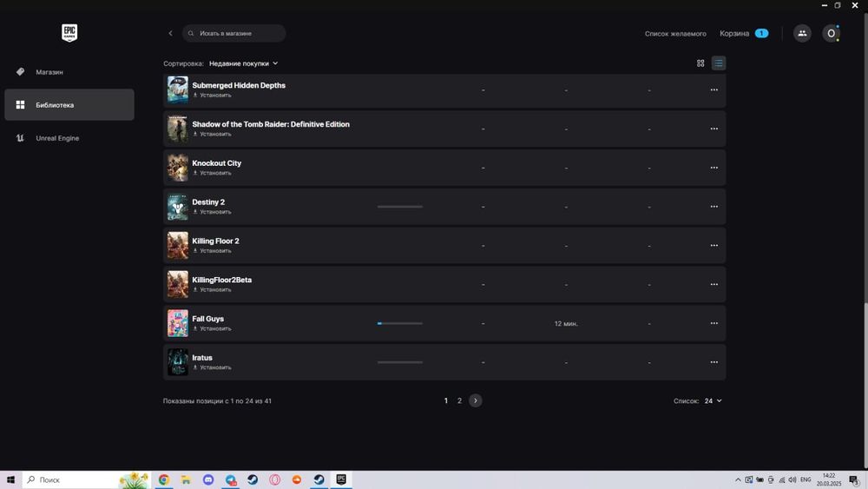This screenshot has width=868, height=489.
Task: Click the Destiny 2 cover art
Action: tap(178, 207)
